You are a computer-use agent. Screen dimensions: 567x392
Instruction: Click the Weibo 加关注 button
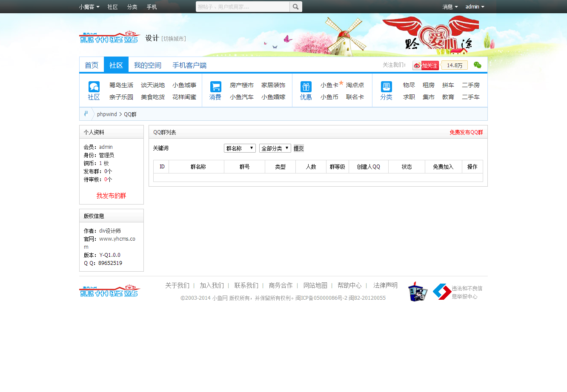(x=426, y=65)
